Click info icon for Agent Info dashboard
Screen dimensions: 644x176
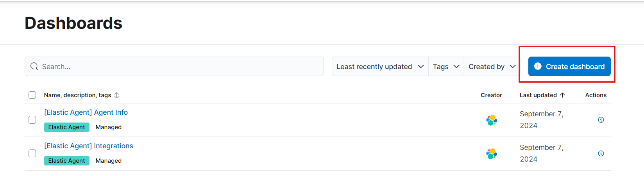click(601, 120)
